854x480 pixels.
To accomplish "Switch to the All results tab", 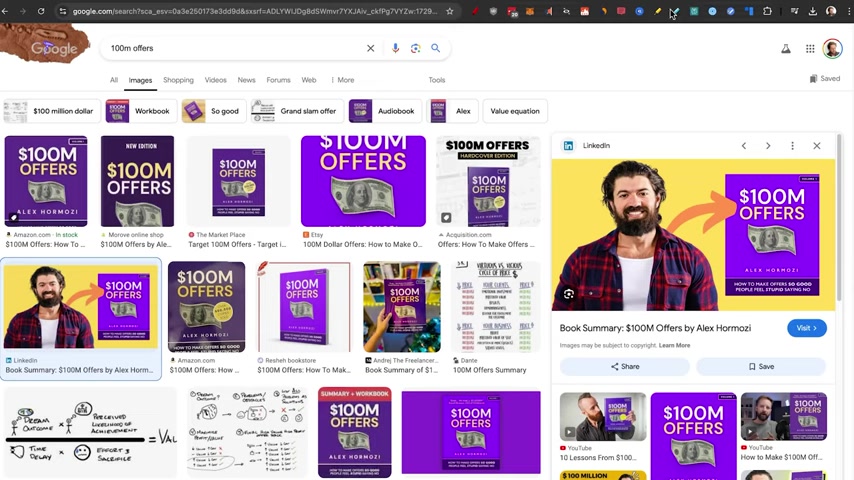I will (x=114, y=80).
